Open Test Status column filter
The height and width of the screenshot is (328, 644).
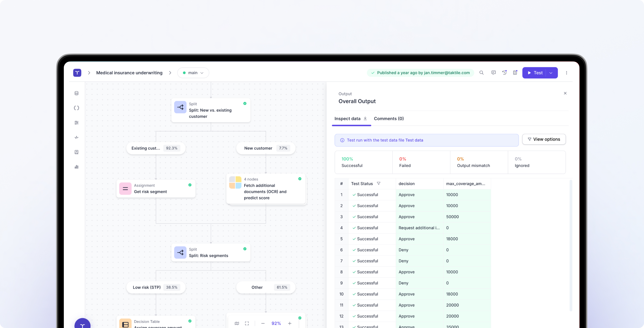(x=378, y=183)
